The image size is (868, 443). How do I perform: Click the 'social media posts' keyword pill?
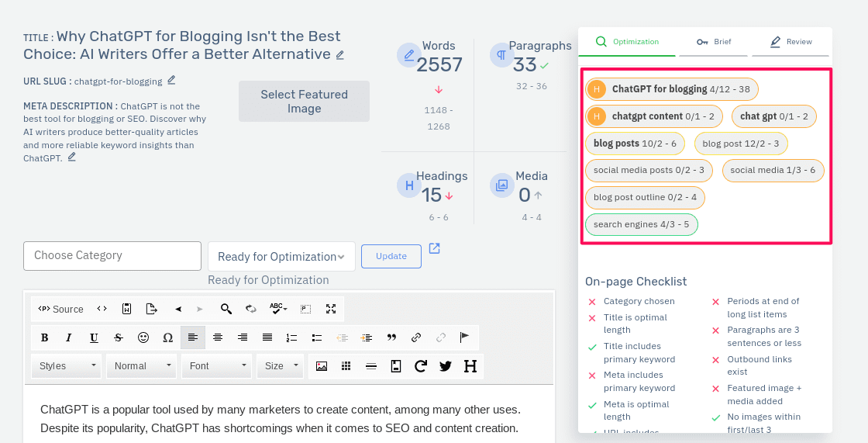point(649,170)
